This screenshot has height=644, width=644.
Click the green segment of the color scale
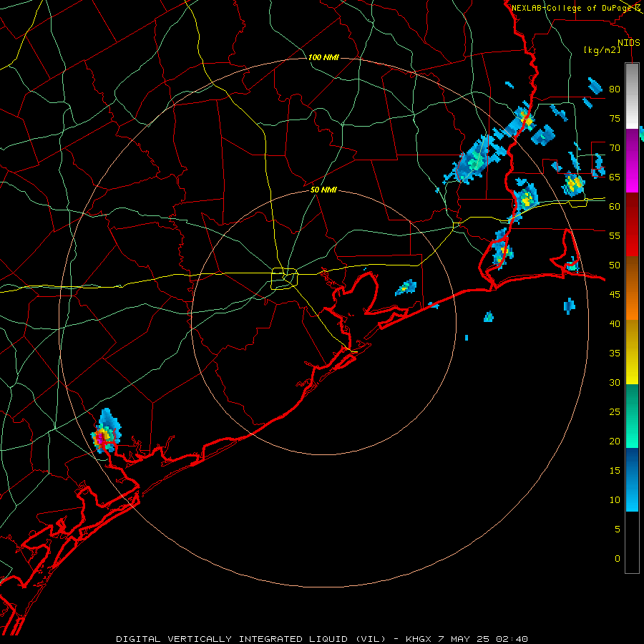[632, 416]
